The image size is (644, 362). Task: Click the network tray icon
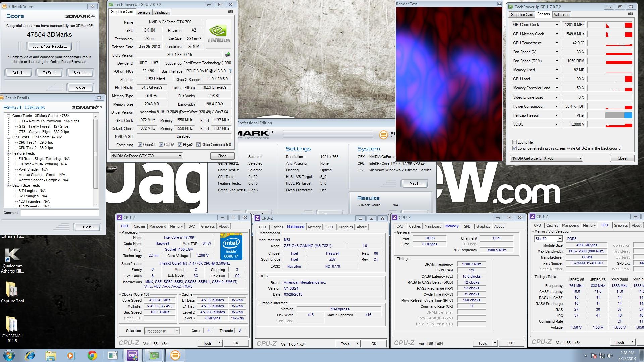[x=602, y=356]
